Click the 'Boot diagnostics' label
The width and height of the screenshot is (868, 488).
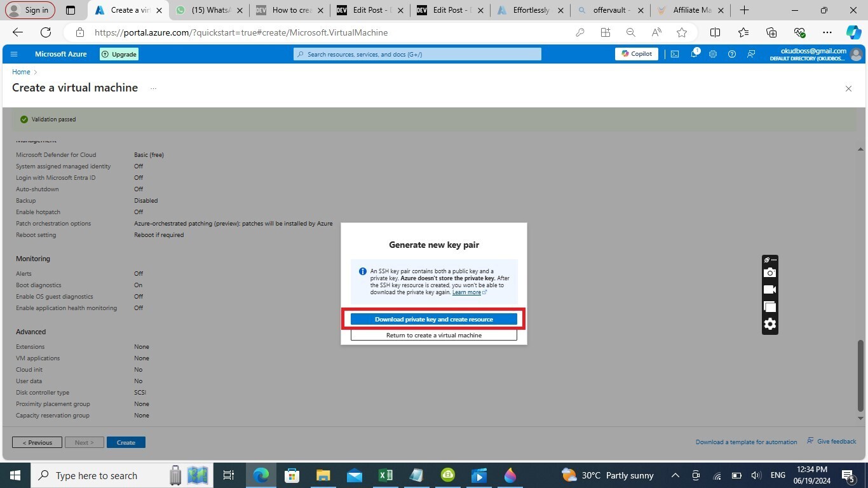[39, 285]
